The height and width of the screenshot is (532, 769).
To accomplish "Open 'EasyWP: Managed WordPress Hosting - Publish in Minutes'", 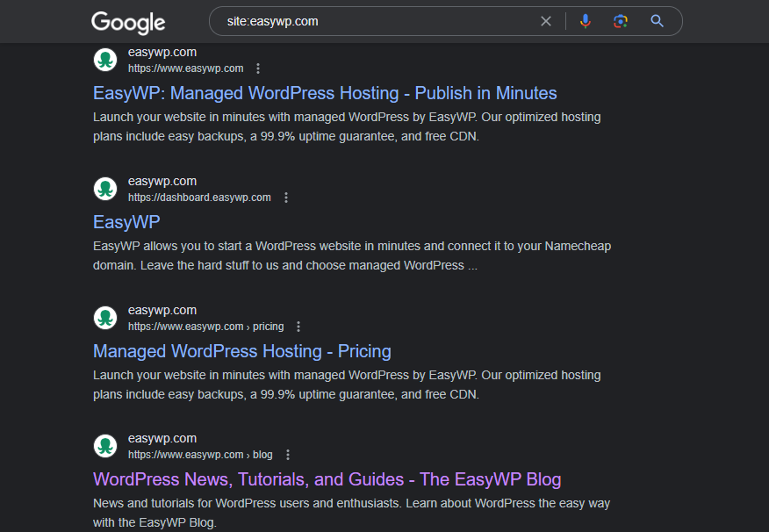I will (x=325, y=93).
